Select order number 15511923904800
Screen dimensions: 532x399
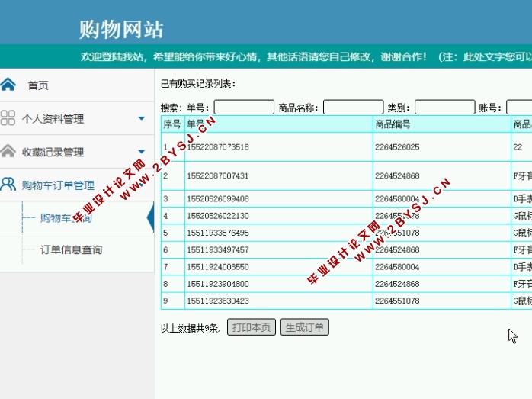(218, 284)
